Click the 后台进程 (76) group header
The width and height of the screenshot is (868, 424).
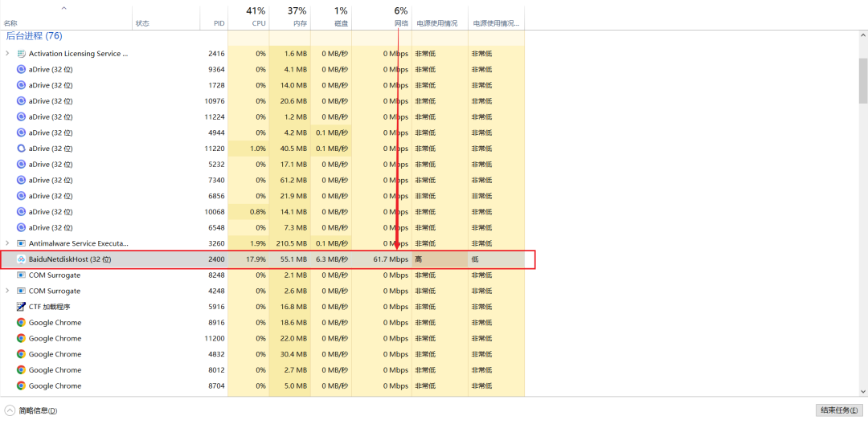(34, 36)
